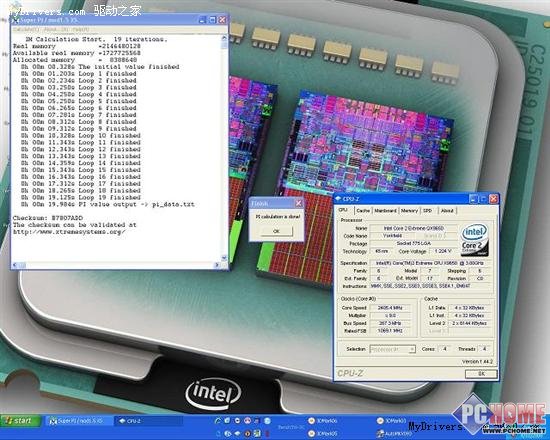Viewport: 550px width, 440px height.
Task: Click the Level 2 cache value
Action: point(469,323)
